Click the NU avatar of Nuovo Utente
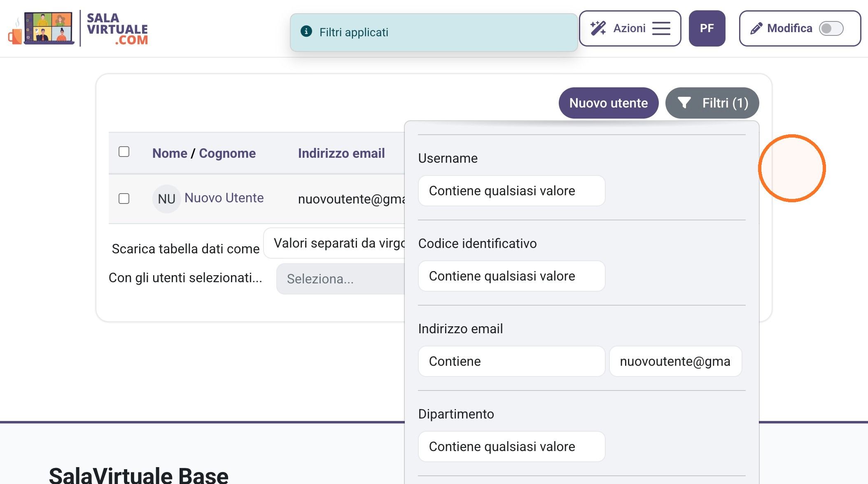This screenshot has height=484, width=868. pyautogui.click(x=166, y=199)
